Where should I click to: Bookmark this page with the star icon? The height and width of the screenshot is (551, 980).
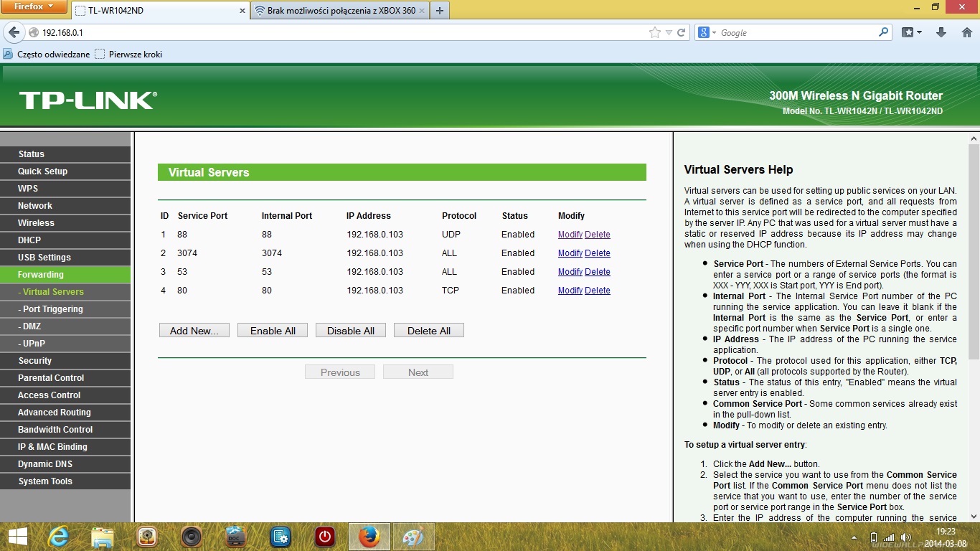[654, 32]
